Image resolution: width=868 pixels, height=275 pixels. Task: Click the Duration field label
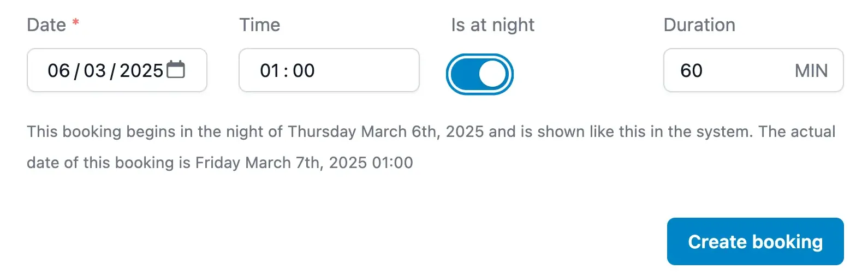(x=699, y=25)
